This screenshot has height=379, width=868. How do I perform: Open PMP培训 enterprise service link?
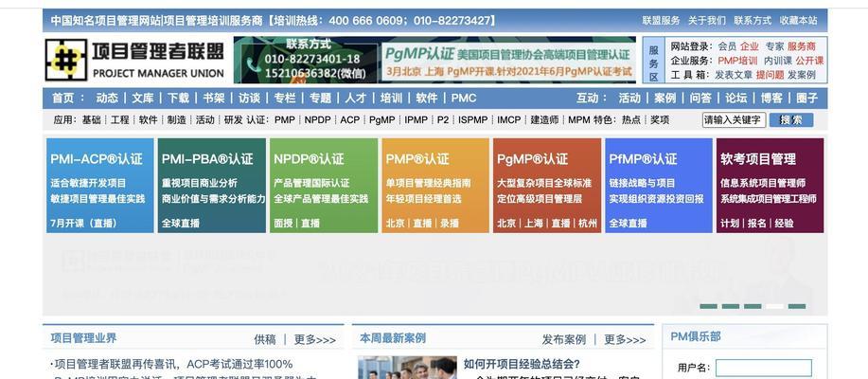tap(737, 61)
